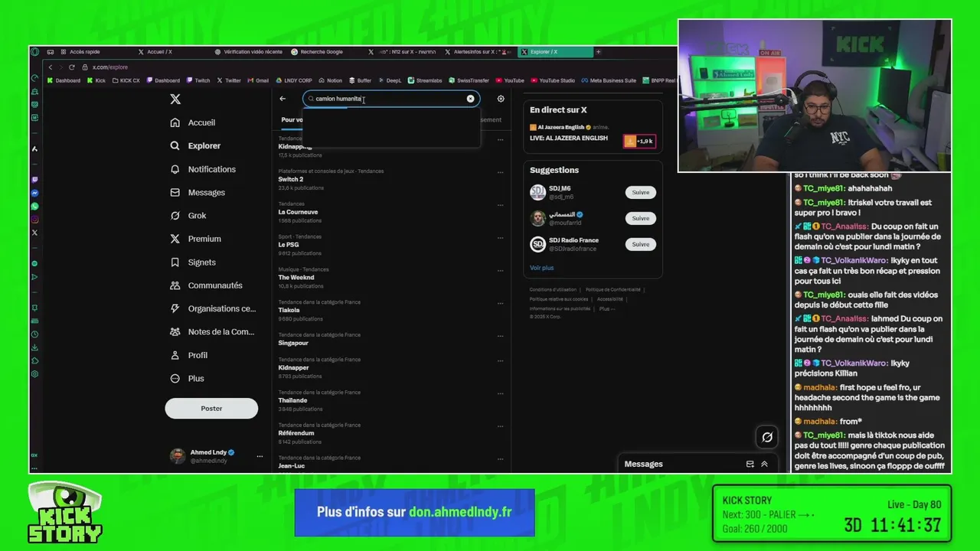Open Notes de la Communauté in sidebar
The width and height of the screenshot is (980, 551).
click(212, 331)
